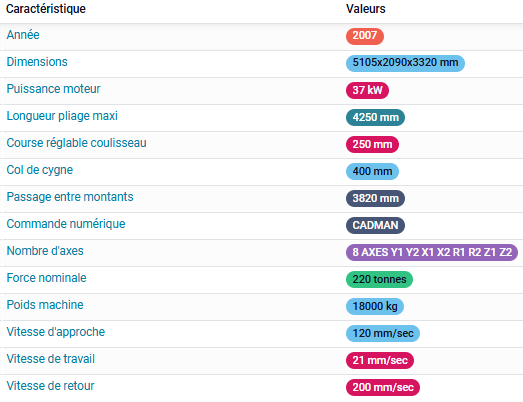Select the Nombre d'axes label
This screenshot has width=523, height=402.
tap(45, 251)
